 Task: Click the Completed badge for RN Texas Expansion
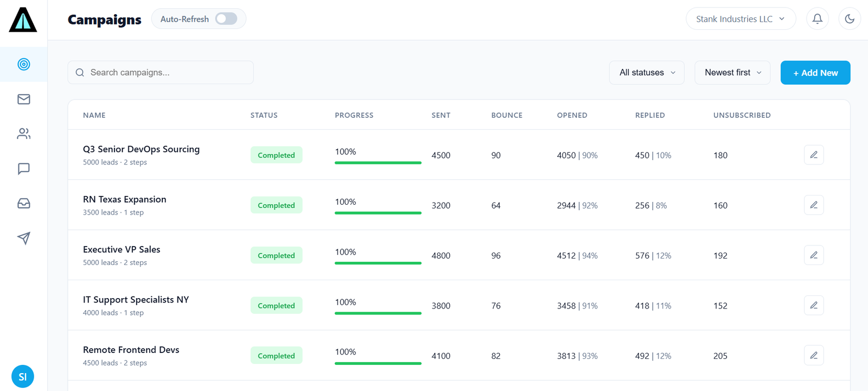click(x=276, y=205)
